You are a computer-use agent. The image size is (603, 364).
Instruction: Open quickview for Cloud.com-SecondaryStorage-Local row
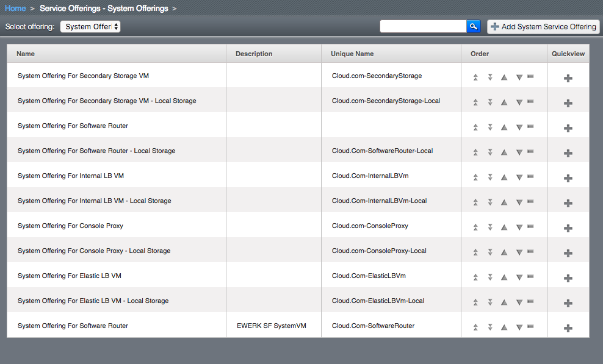(x=568, y=103)
